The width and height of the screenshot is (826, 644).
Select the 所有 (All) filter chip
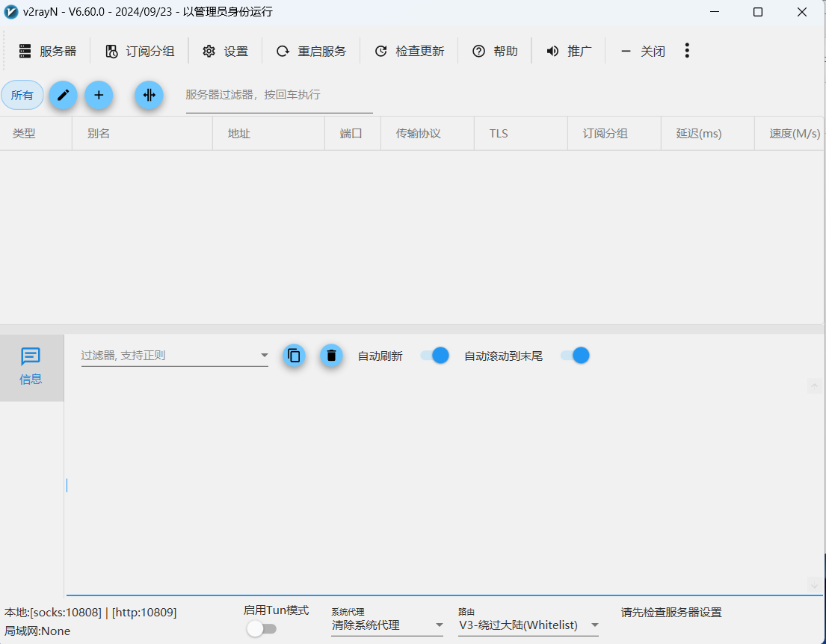click(22, 95)
